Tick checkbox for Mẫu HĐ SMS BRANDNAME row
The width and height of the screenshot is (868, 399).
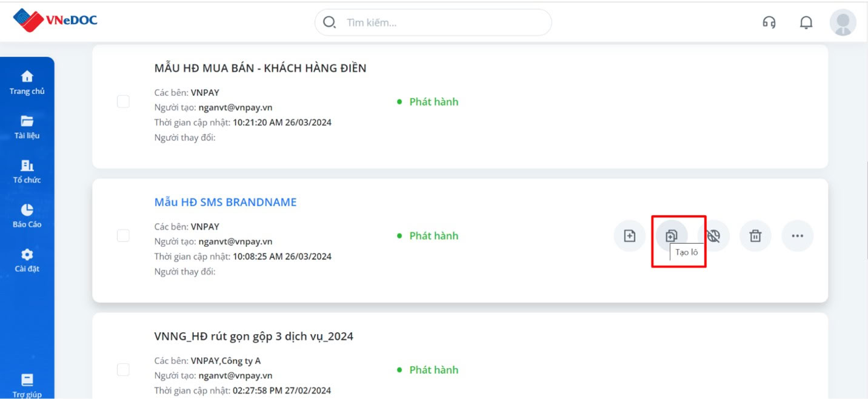coord(123,235)
